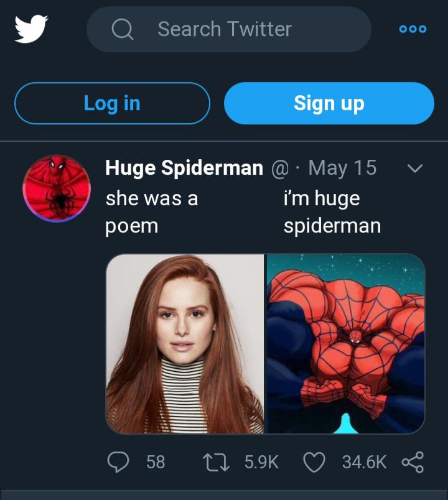Viewport: 448px width, 500px height.
Task: Click the Huge Spiderman display name
Action: click(x=184, y=168)
